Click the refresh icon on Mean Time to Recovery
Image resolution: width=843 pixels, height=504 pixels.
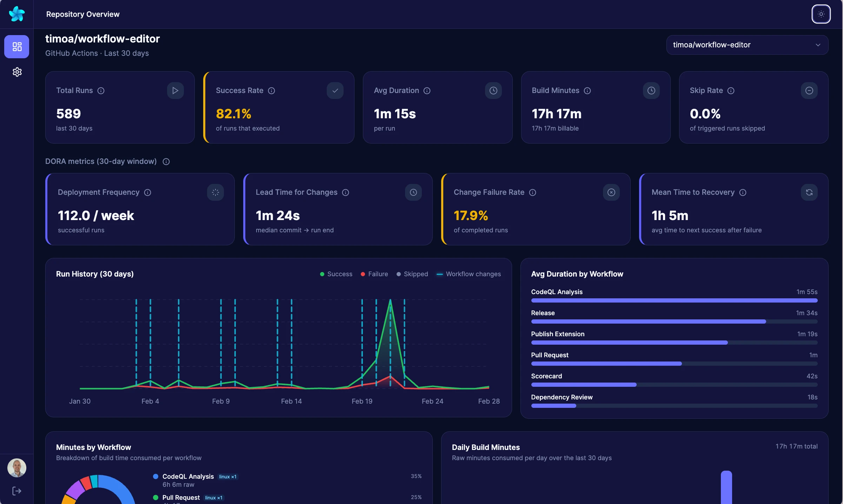point(809,192)
